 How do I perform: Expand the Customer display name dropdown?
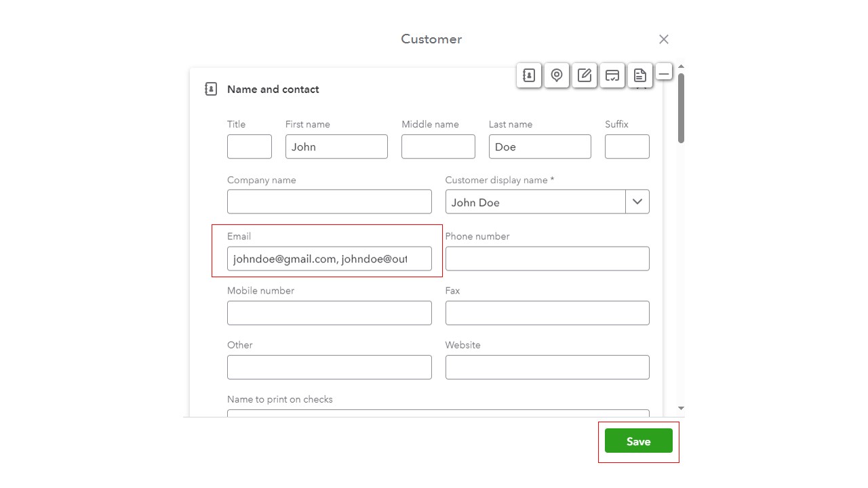coord(637,202)
